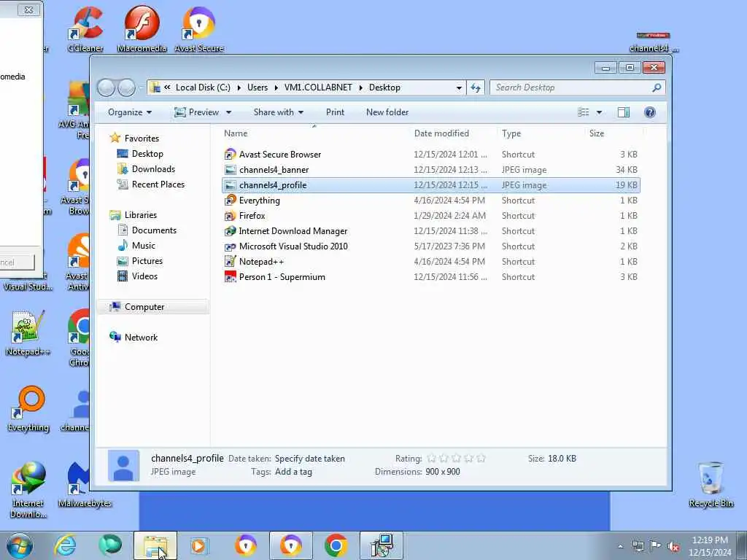Image resolution: width=747 pixels, height=560 pixels.
Task: Open the Organize menu
Action: point(130,112)
